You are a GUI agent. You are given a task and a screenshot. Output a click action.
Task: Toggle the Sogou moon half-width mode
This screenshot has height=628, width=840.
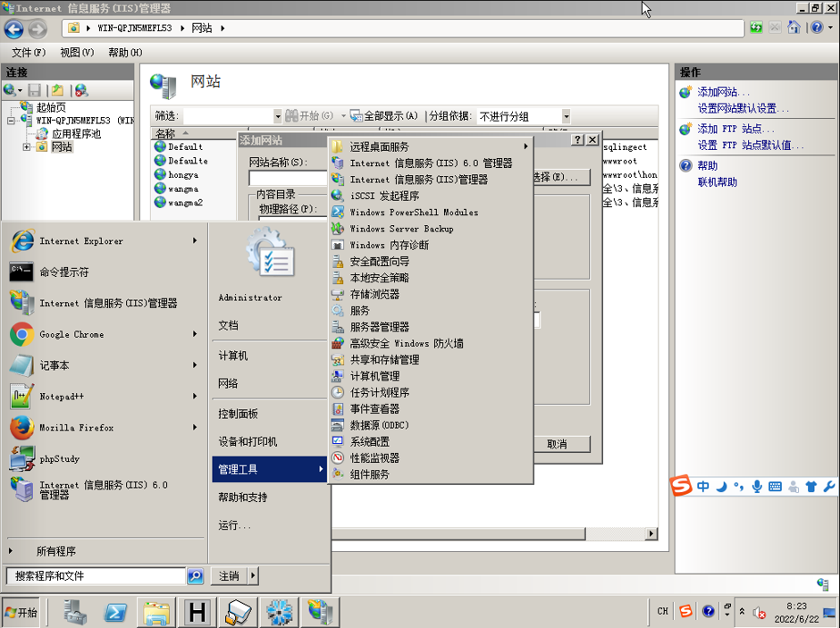[721, 486]
